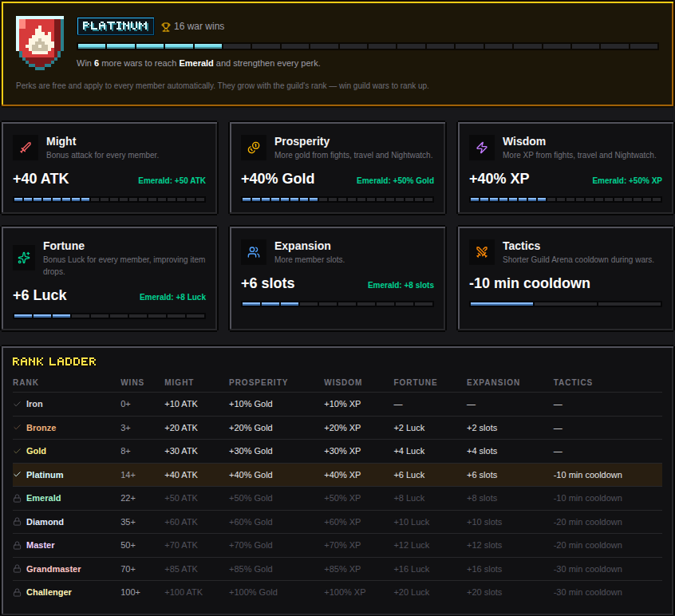This screenshot has height=616, width=675.
Task: Click the Prosperity coins icon
Action: (254, 148)
